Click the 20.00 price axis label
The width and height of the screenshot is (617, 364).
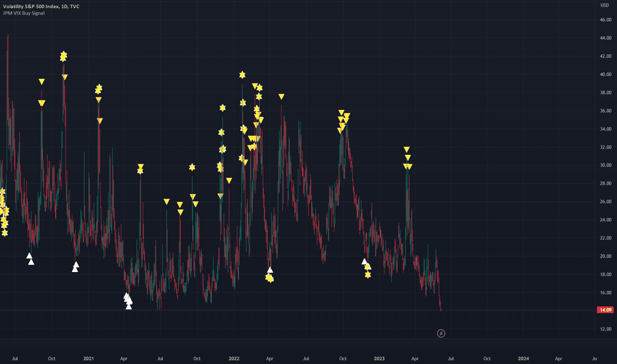(606, 256)
